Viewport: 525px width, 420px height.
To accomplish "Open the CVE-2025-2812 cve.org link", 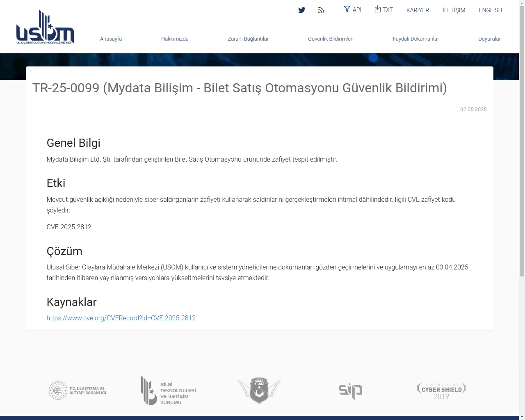I will [x=121, y=318].
